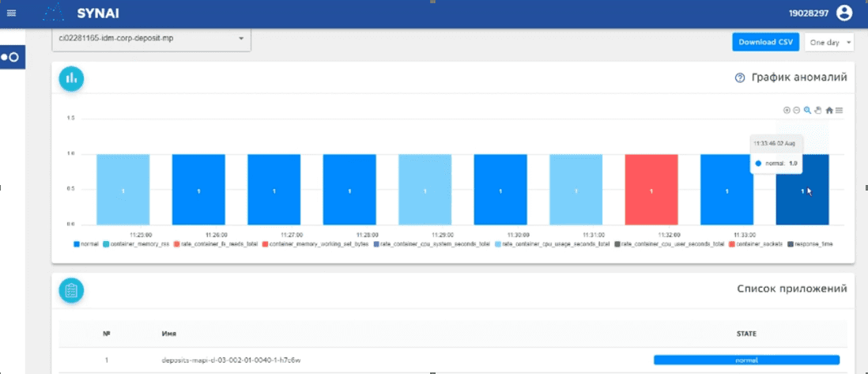Open the chart export menu icon
This screenshot has width=868, height=374.
[840, 110]
